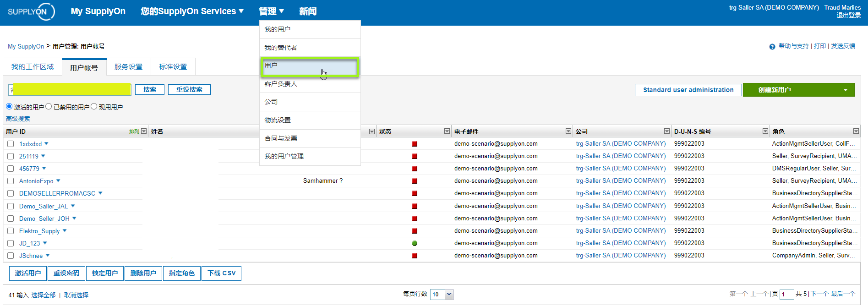This screenshot has width=868, height=306.
Task: Click the user search text field
Action: [70, 90]
